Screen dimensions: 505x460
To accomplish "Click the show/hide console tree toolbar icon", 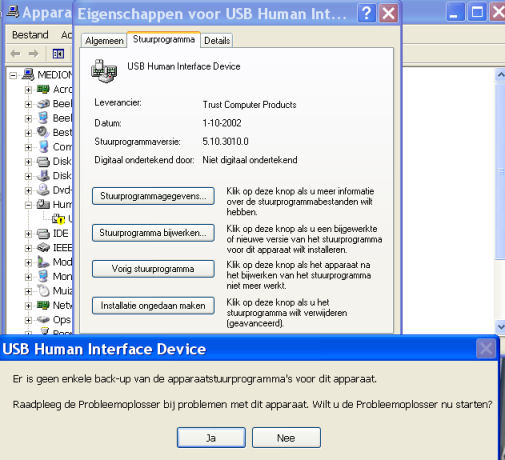I will [58, 53].
